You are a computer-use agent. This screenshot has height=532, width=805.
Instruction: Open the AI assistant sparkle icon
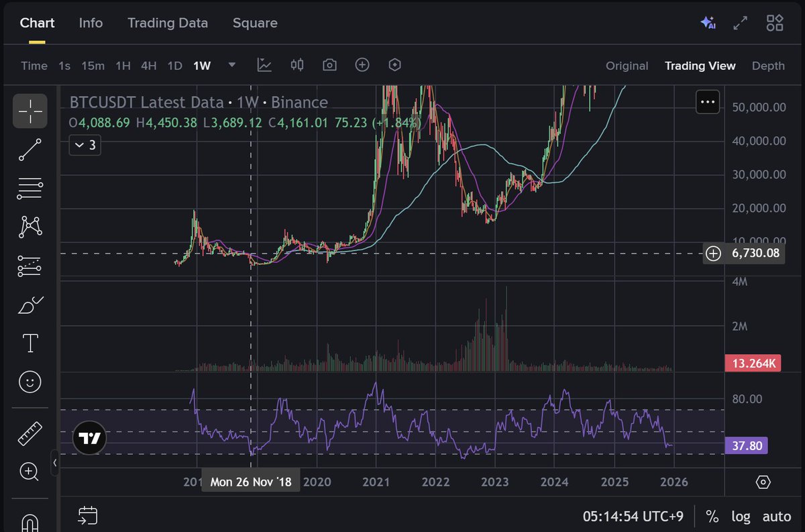708,23
